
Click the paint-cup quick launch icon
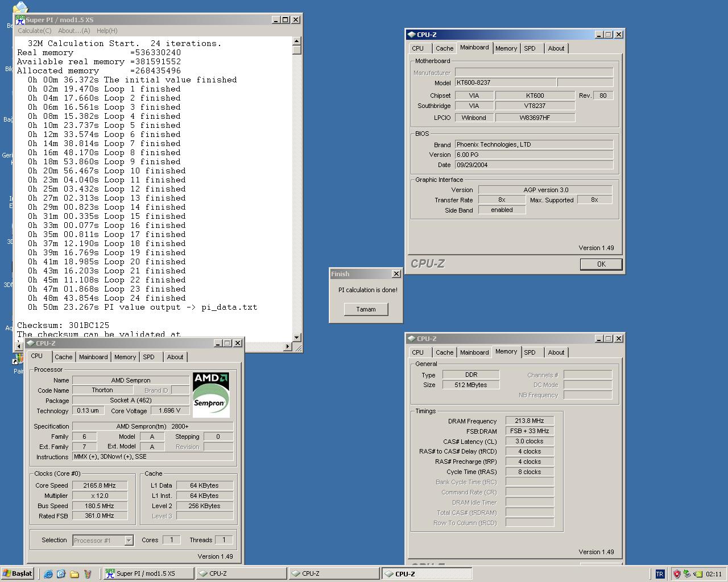click(x=87, y=573)
